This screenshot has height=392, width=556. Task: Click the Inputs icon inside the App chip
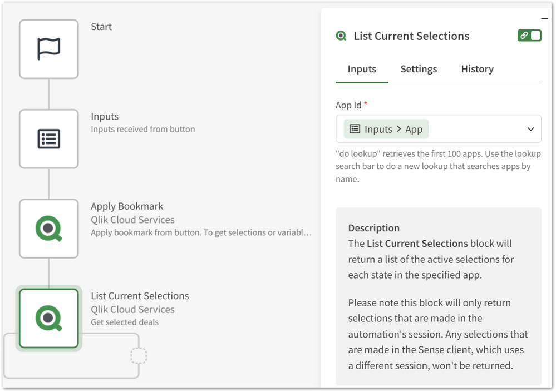pyautogui.click(x=355, y=128)
